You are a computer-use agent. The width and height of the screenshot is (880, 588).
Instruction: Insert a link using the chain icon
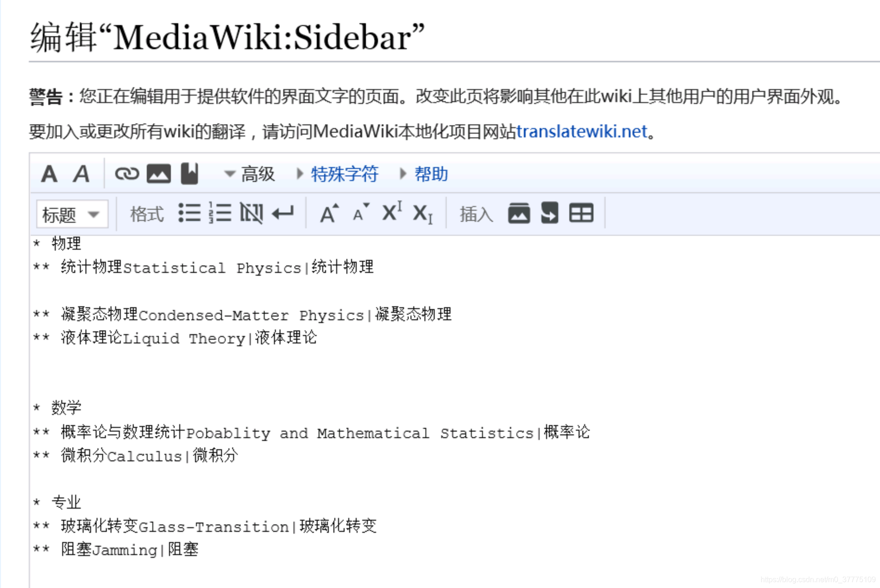(127, 173)
